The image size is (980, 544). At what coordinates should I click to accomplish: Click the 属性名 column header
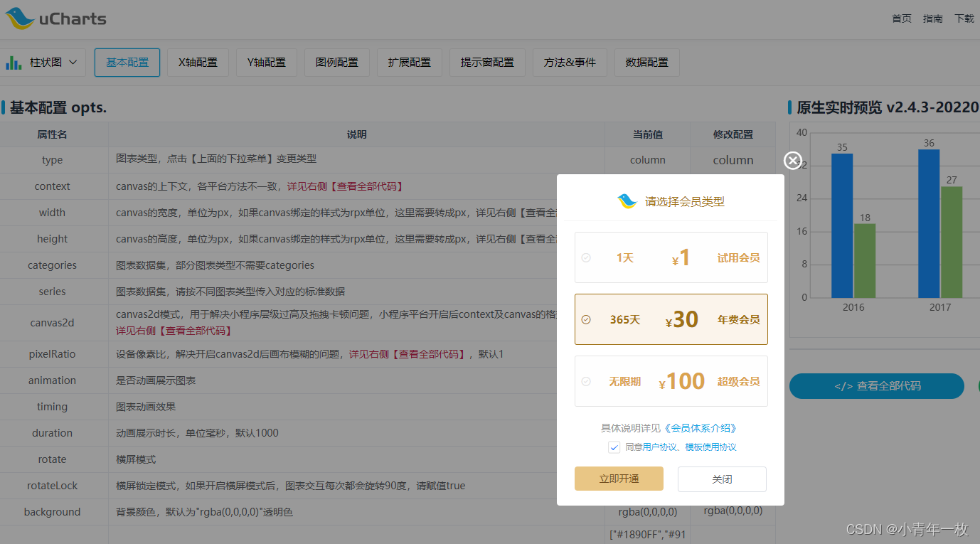click(52, 134)
